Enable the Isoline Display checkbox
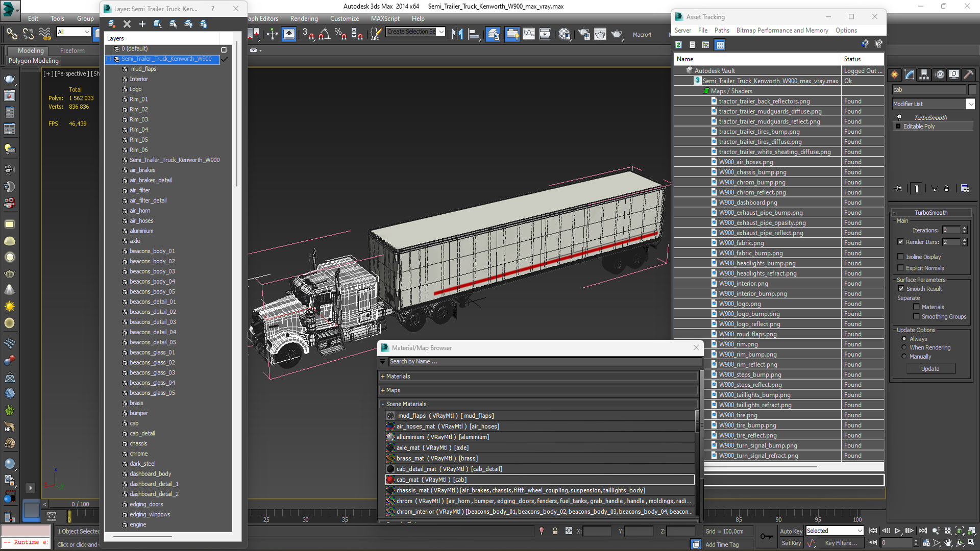This screenshot has width=980, height=551. (900, 257)
